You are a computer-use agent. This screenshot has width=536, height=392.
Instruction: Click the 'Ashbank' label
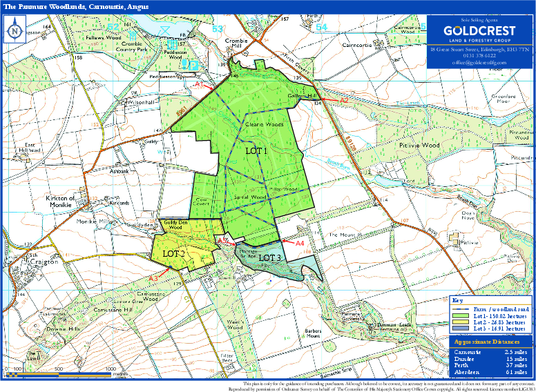click(x=120, y=172)
